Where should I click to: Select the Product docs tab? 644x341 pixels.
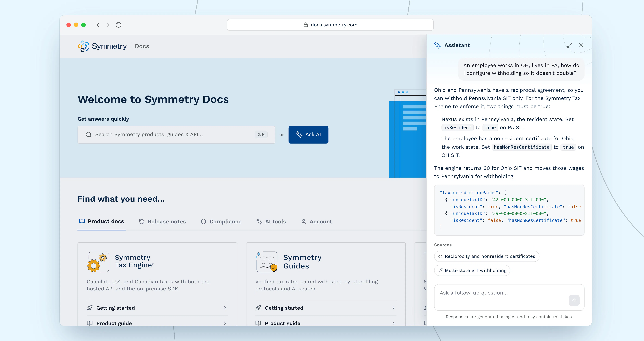[x=101, y=221]
